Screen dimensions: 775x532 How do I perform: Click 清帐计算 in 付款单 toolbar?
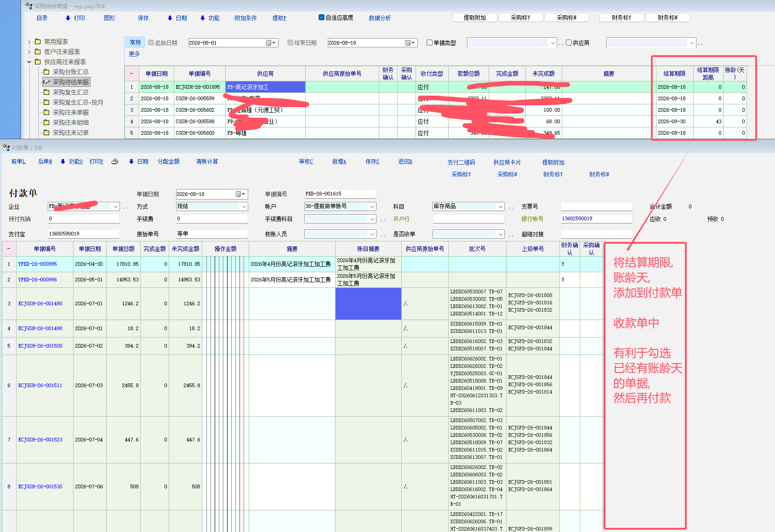click(x=207, y=161)
